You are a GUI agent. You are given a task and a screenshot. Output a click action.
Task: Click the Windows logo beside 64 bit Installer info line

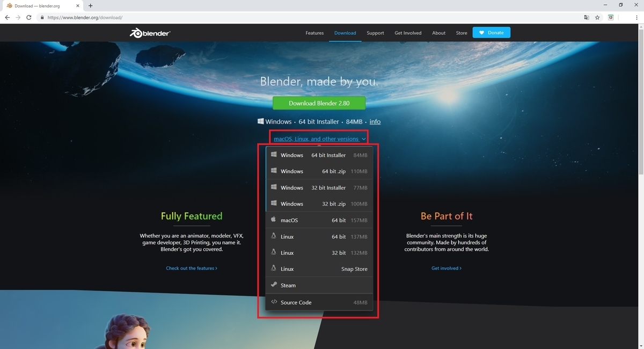260,121
